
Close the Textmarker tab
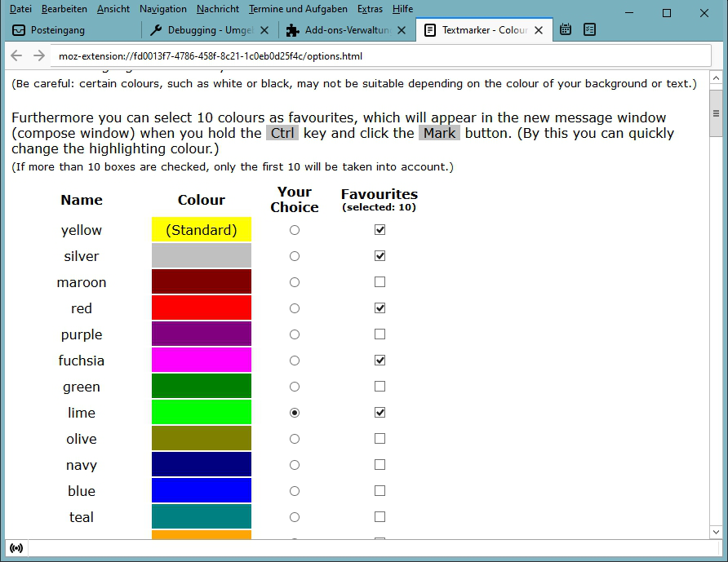tap(539, 30)
